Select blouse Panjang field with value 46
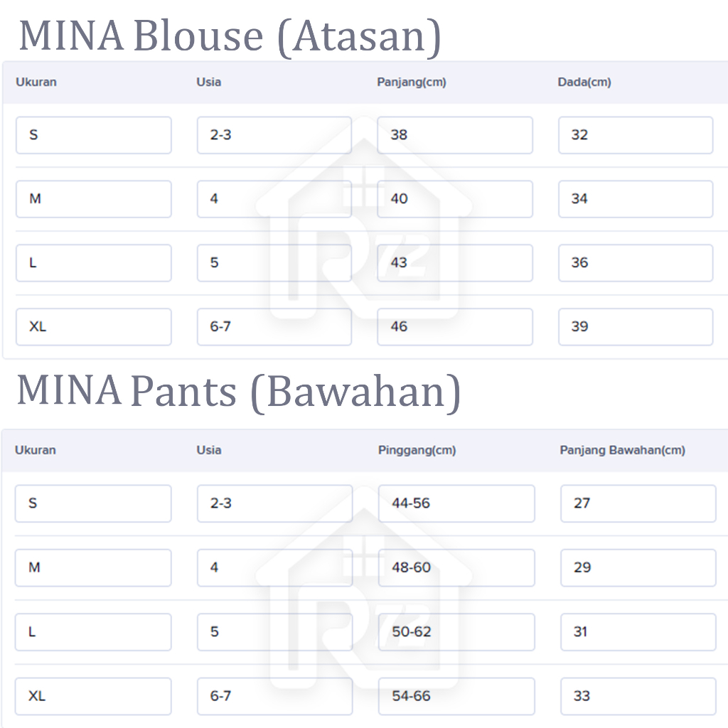The height and width of the screenshot is (728, 728). pos(454,327)
